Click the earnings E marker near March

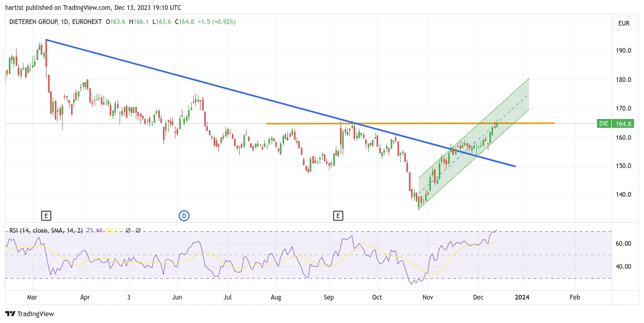pos(46,215)
